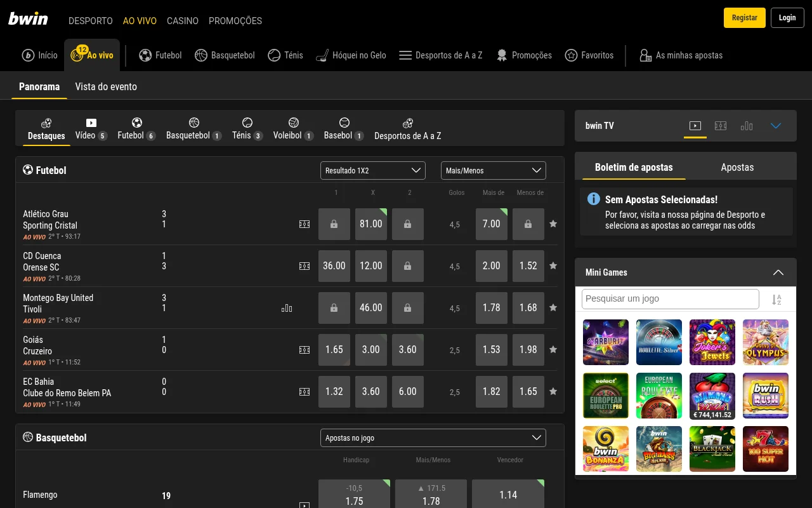Open statistics for Montego Bay United match
812x508 pixels.
287,308
